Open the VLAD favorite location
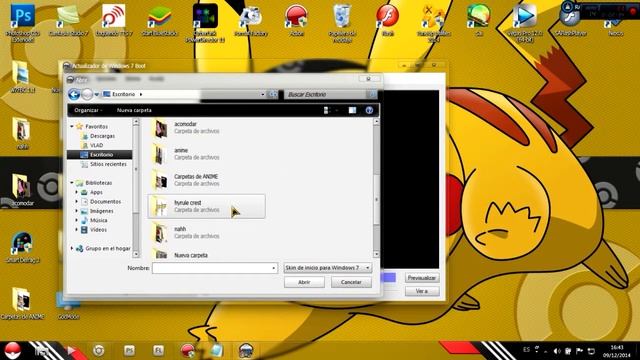 coord(96,145)
